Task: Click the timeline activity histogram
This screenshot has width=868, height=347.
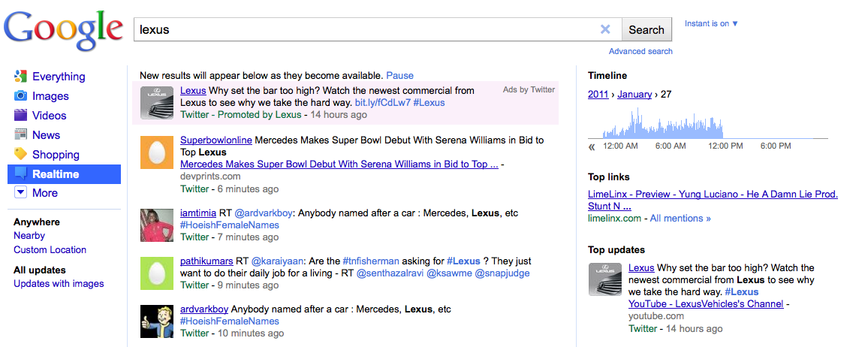Action: (707, 124)
